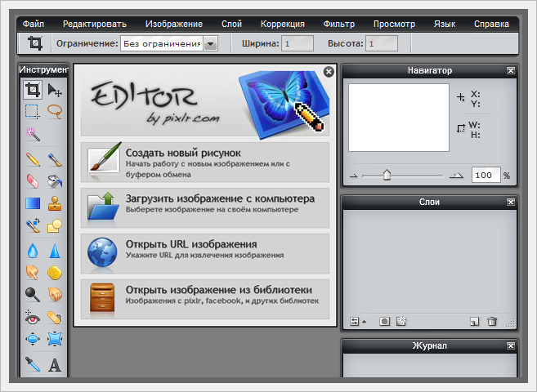Open the Изображение menu
The image size is (537, 392).
[174, 24]
